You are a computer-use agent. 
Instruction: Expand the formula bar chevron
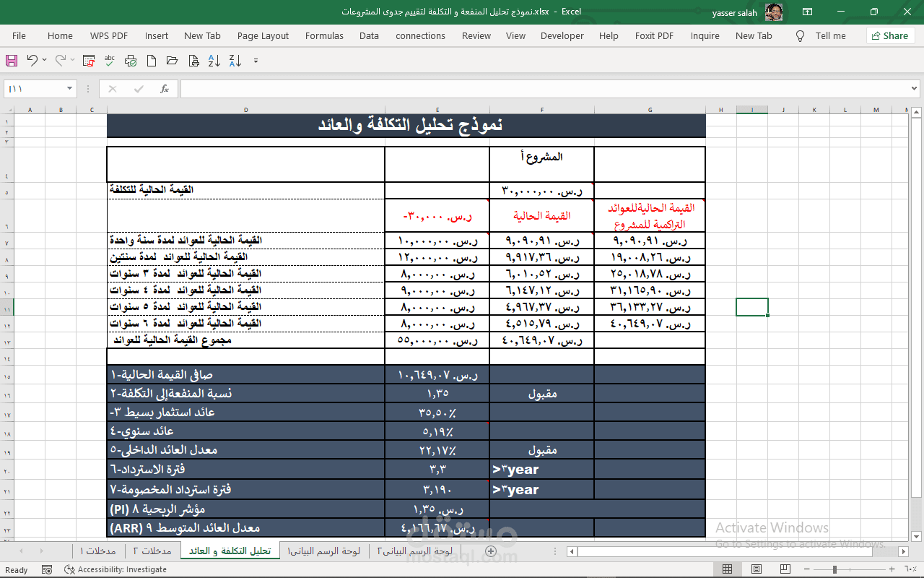(x=915, y=89)
